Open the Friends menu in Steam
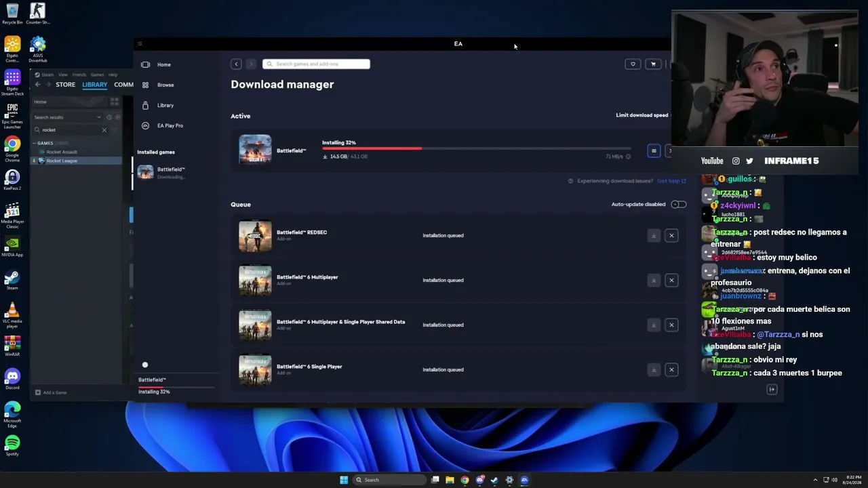Screen dimensions: 868x488 pyautogui.click(x=79, y=75)
